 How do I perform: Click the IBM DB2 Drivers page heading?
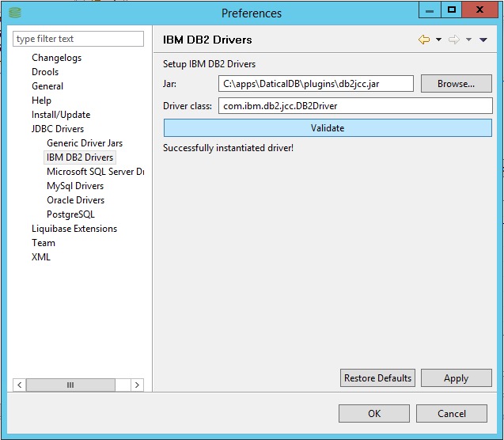click(207, 40)
